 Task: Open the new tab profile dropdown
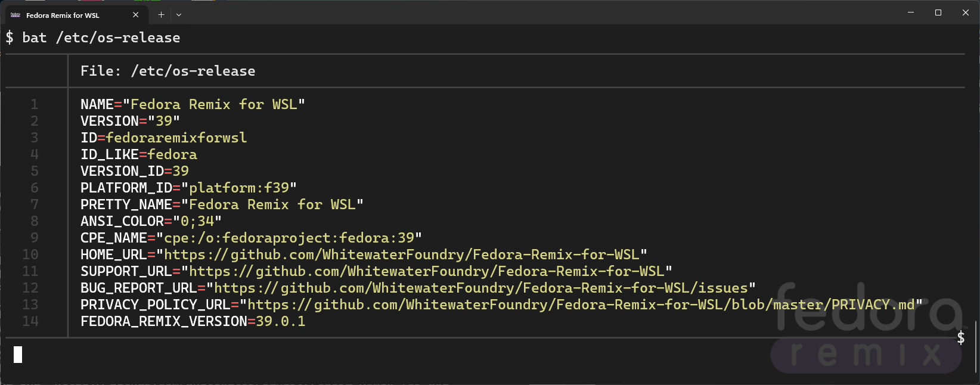(x=179, y=15)
